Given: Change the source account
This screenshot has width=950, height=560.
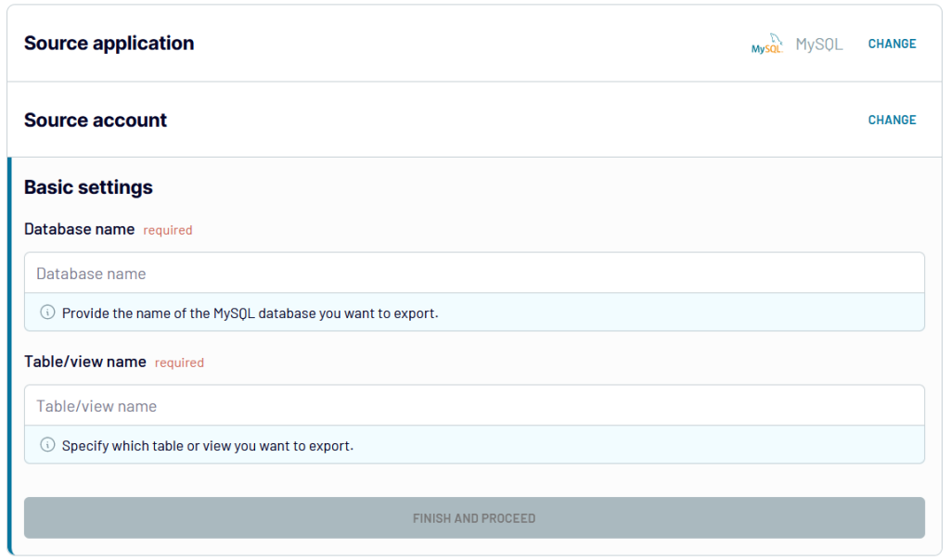Looking at the screenshot, I should click(x=892, y=120).
